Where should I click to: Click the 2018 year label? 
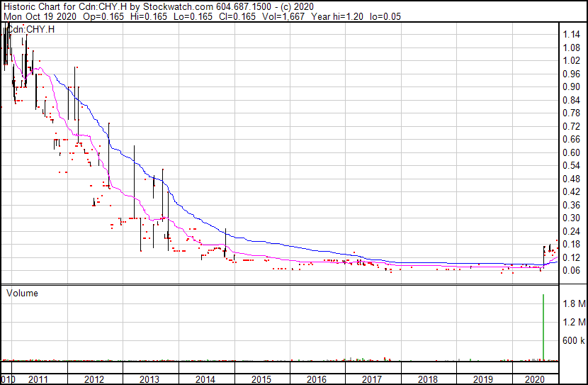click(x=428, y=379)
